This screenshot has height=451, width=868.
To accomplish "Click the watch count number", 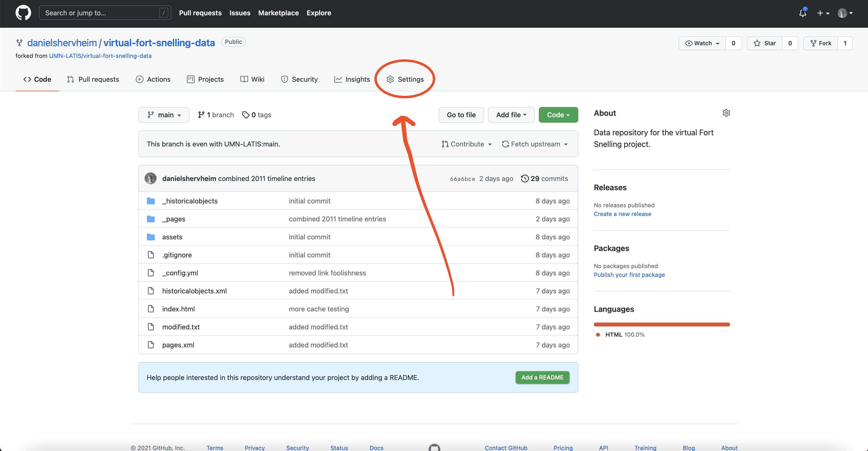I will [733, 43].
